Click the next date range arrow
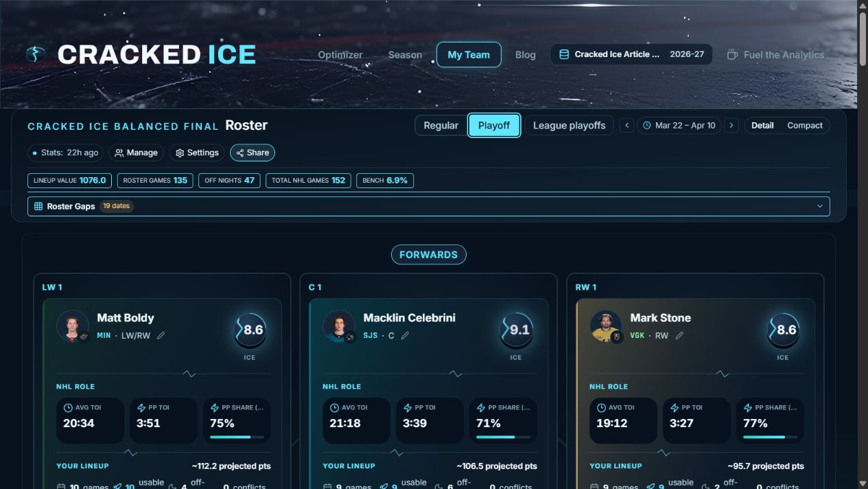 tap(731, 125)
